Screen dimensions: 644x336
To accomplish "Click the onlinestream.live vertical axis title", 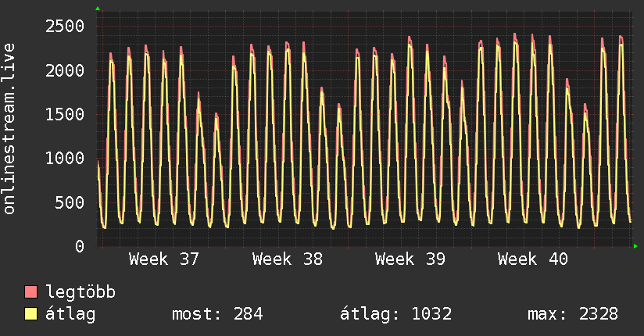I will [9, 129].
